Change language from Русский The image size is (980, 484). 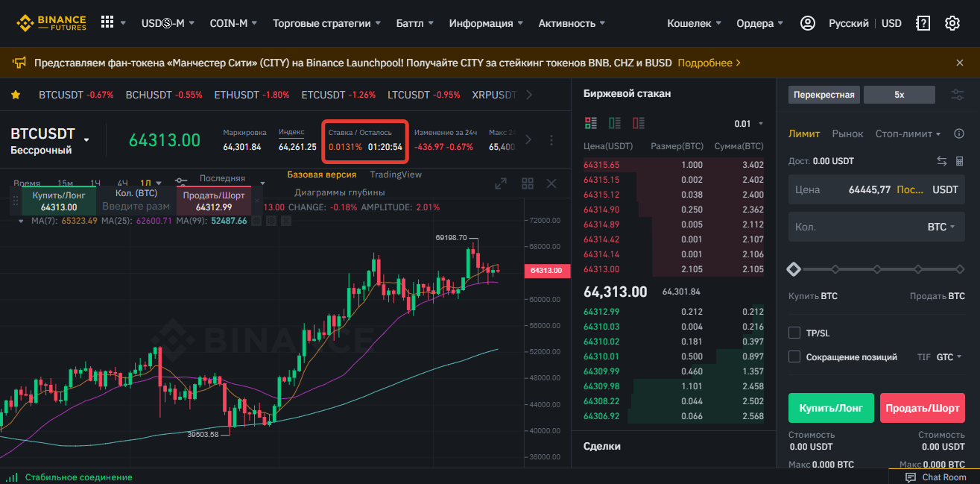[848, 23]
